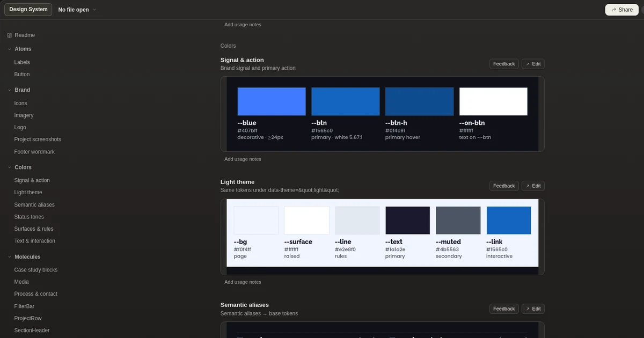This screenshot has height=338, width=644.
Task: Collapse the Molecules section
Action: (10, 257)
